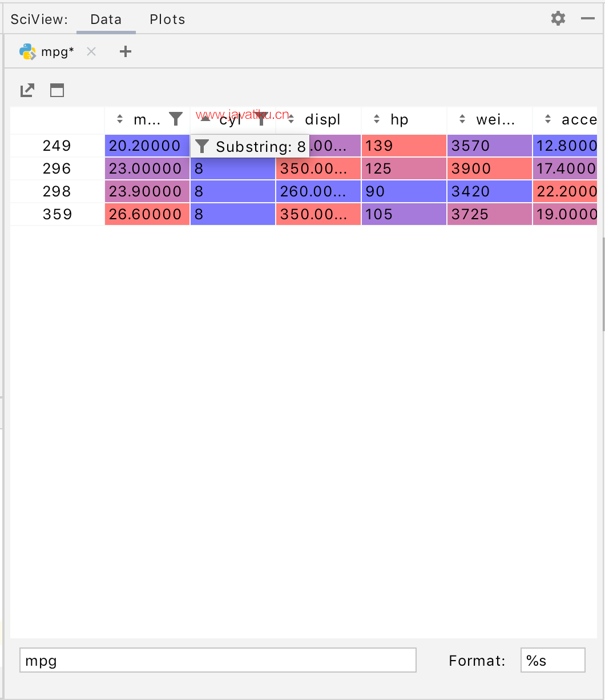Select row index 298
The height and width of the screenshot is (700, 605).
click(x=57, y=191)
